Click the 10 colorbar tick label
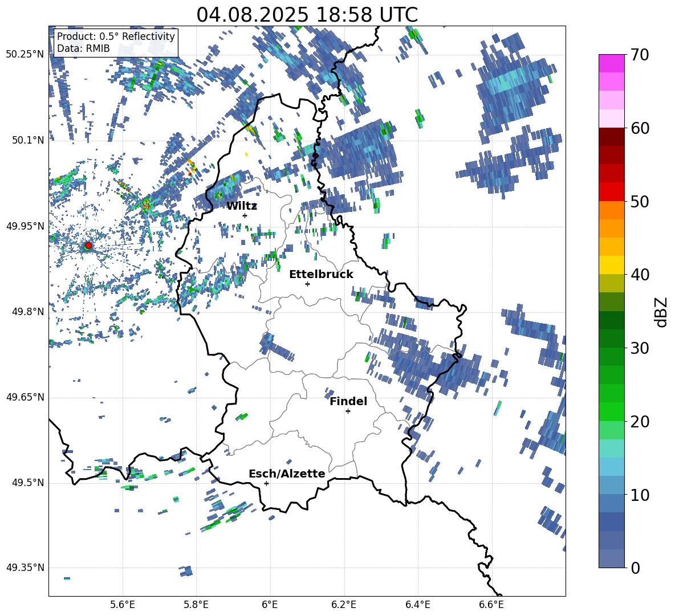The height and width of the screenshot is (616, 675). point(640,495)
